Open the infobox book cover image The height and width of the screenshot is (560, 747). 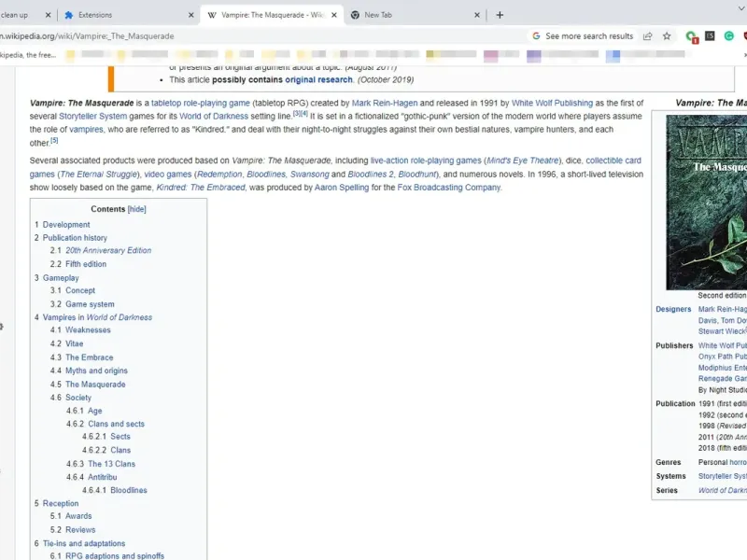(x=707, y=203)
